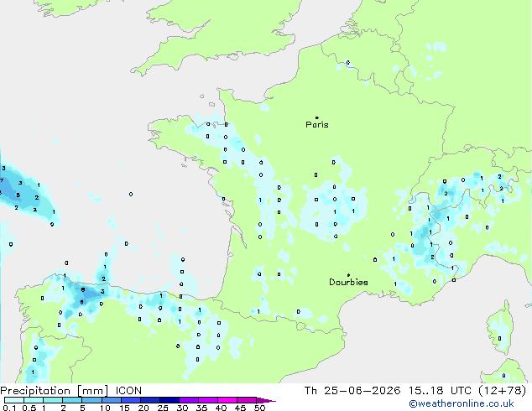Select the 45 mm legend swatch
532x411 pixels.
coord(247,400)
